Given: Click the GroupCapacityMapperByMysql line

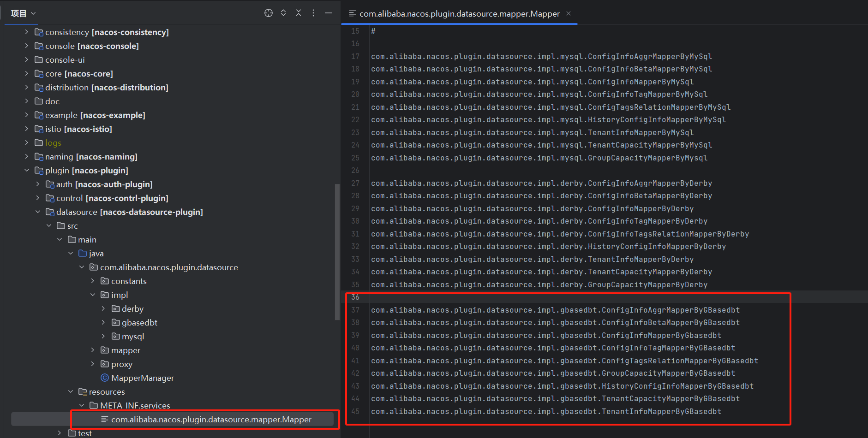Looking at the screenshot, I should click(539, 158).
